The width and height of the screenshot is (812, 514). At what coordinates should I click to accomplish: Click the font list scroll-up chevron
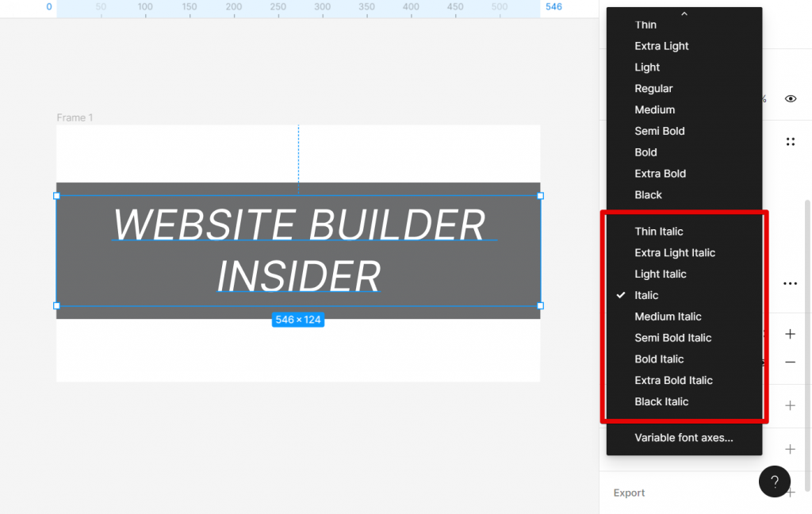point(684,13)
